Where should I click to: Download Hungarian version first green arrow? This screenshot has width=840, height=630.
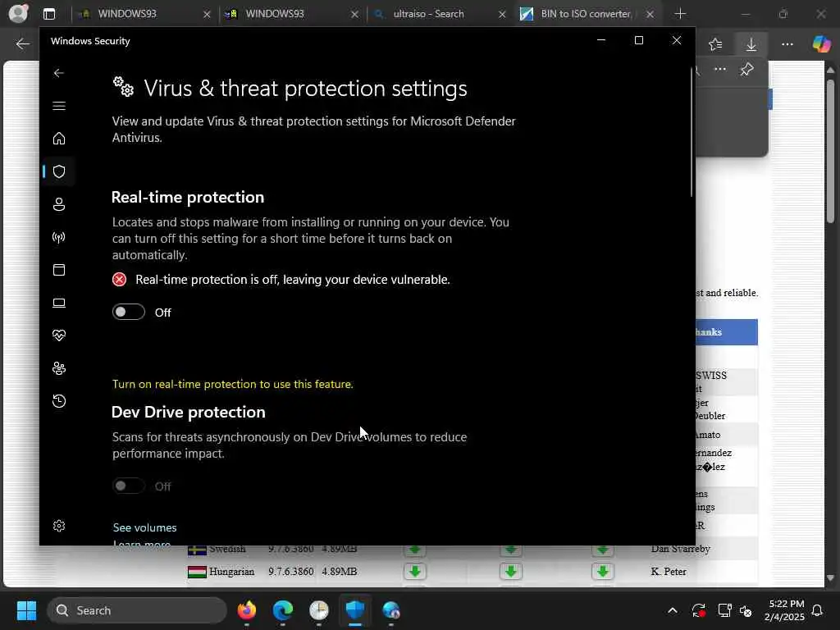[x=414, y=572]
